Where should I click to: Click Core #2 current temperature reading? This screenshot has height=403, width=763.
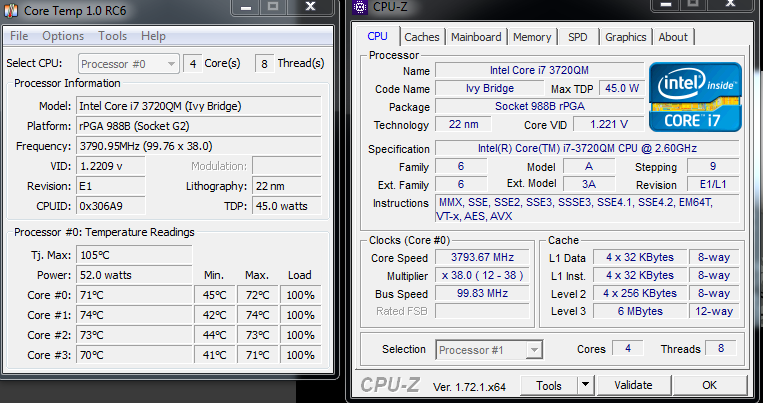[134, 335]
